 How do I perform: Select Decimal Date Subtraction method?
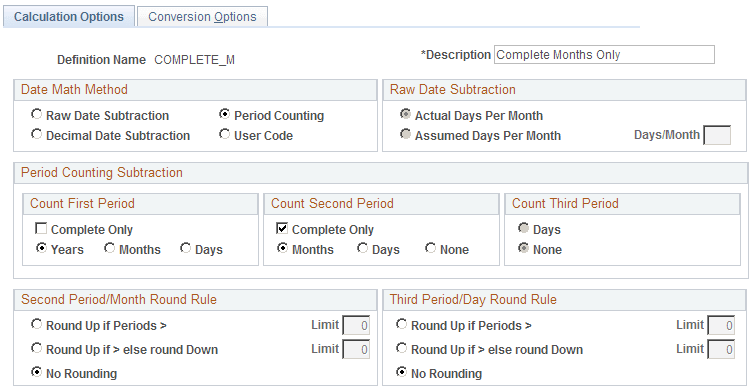pos(37,134)
